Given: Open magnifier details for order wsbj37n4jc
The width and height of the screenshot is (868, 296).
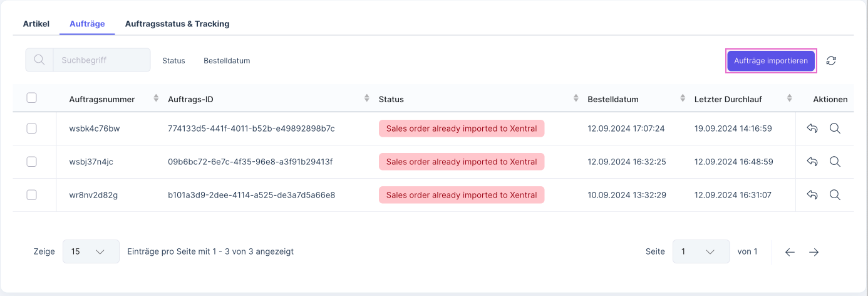Looking at the screenshot, I should 835,162.
